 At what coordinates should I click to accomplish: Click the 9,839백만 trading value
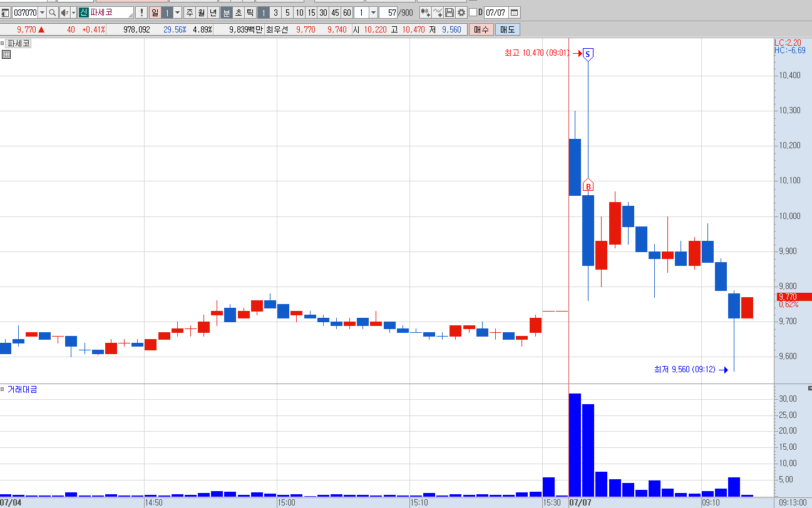pos(246,29)
